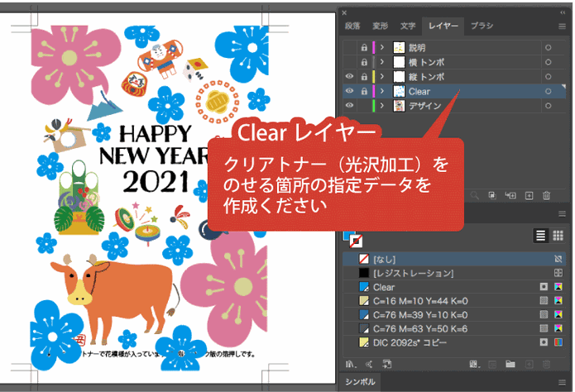This screenshot has height=392, width=575.
Task: Hide the デザイン layer
Action: 349,106
